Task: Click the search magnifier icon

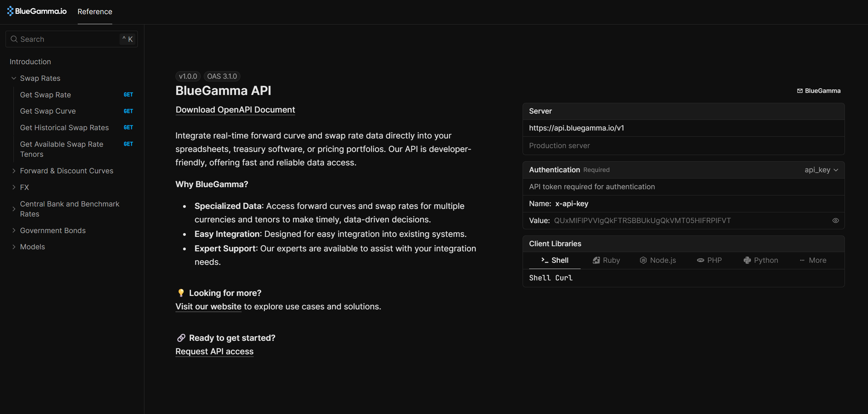Action: 14,39
